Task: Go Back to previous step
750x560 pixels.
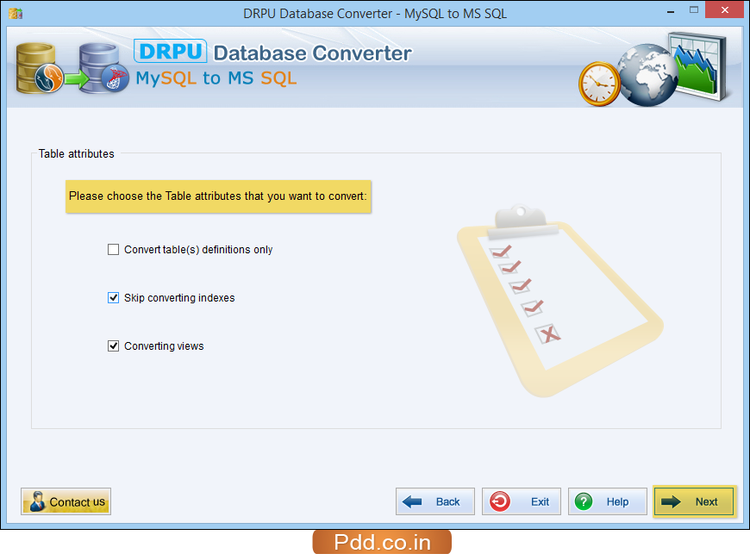Action: tap(435, 501)
